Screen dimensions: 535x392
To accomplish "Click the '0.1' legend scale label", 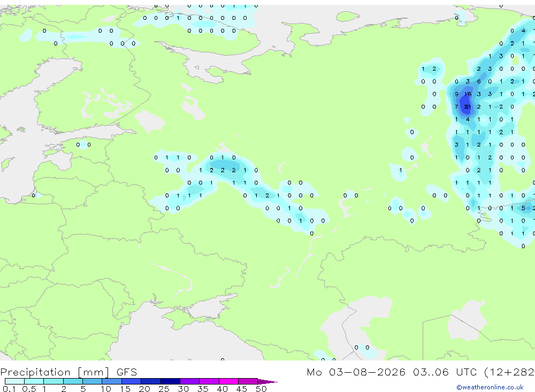I will point(9,389).
